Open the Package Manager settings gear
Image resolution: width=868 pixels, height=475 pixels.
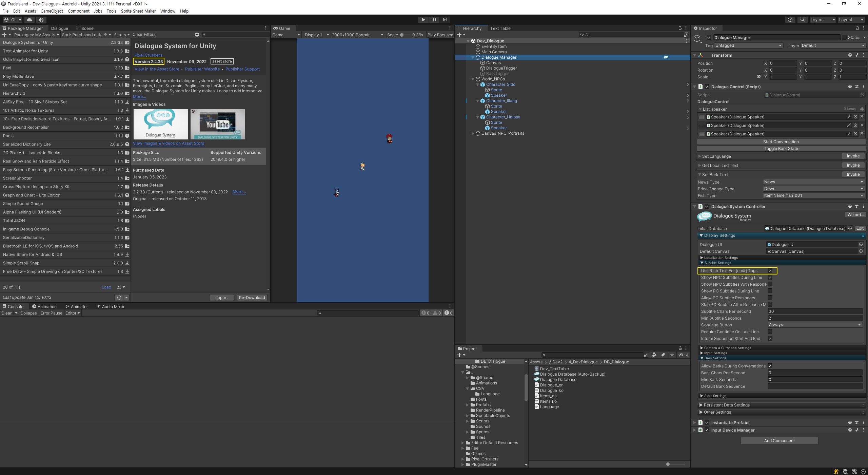pos(197,35)
